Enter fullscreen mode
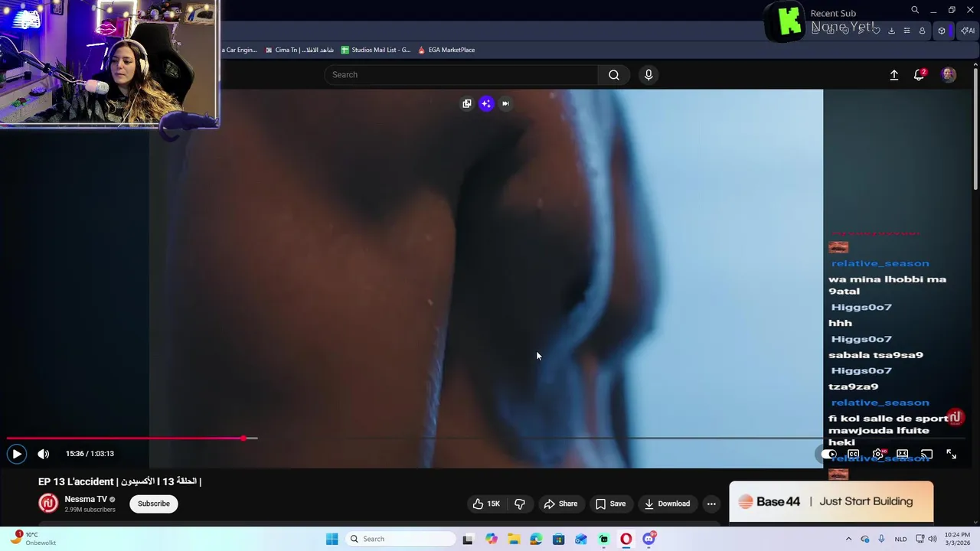Viewport: 980px width, 551px height. [x=951, y=455]
